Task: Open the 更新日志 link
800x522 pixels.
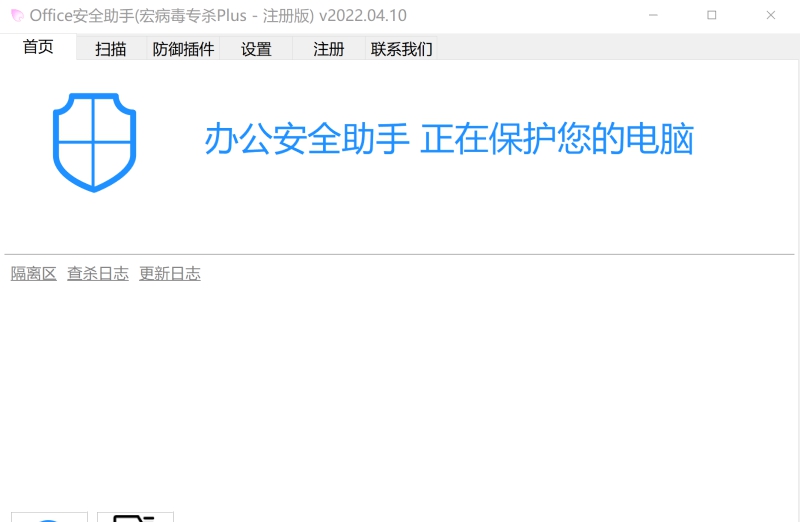Action: coord(170,274)
